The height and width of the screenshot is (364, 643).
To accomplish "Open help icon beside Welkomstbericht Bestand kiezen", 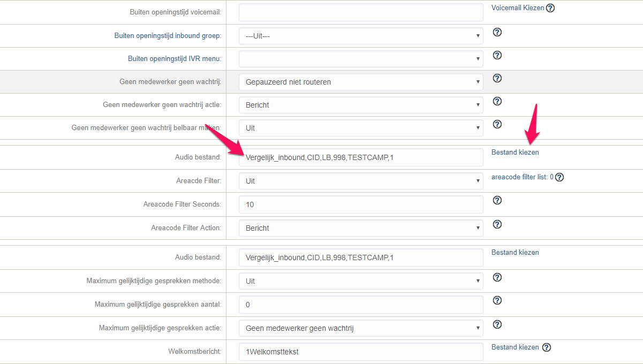I will pos(546,347).
